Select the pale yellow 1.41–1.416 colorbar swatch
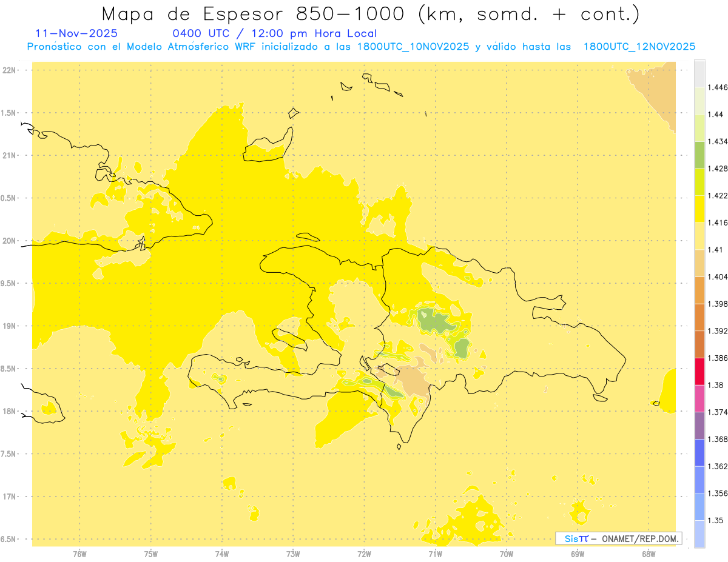728x562 pixels. 699,236
